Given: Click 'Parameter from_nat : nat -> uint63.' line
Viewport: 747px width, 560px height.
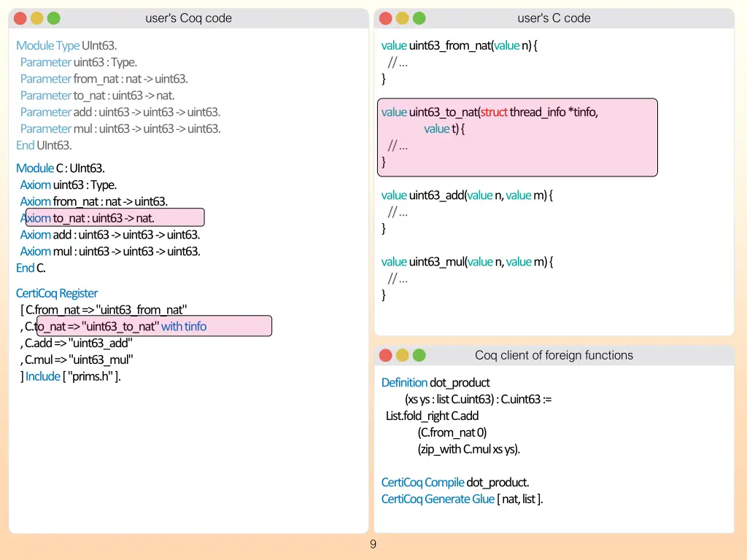Looking at the screenshot, I should pos(104,79).
